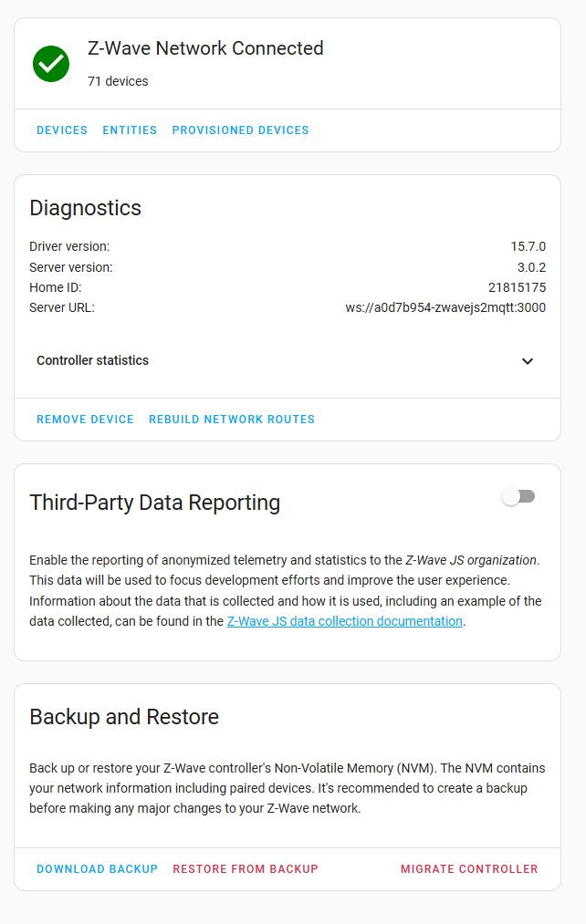The width and height of the screenshot is (586, 924).
Task: Click the Backup and Restore heading
Action: [124, 717]
